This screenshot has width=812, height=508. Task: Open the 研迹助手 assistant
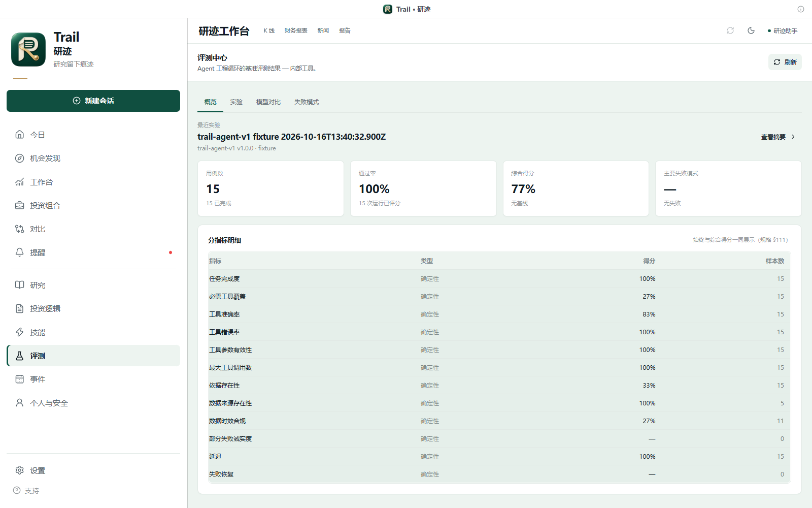(783, 30)
